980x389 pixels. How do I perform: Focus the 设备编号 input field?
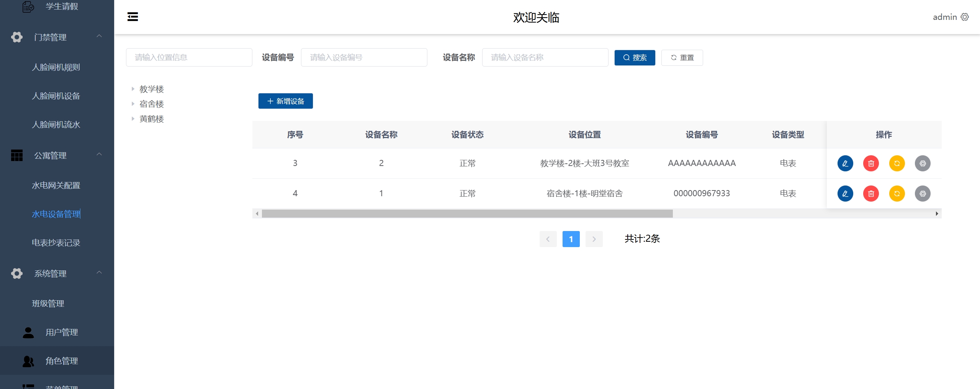(x=364, y=57)
